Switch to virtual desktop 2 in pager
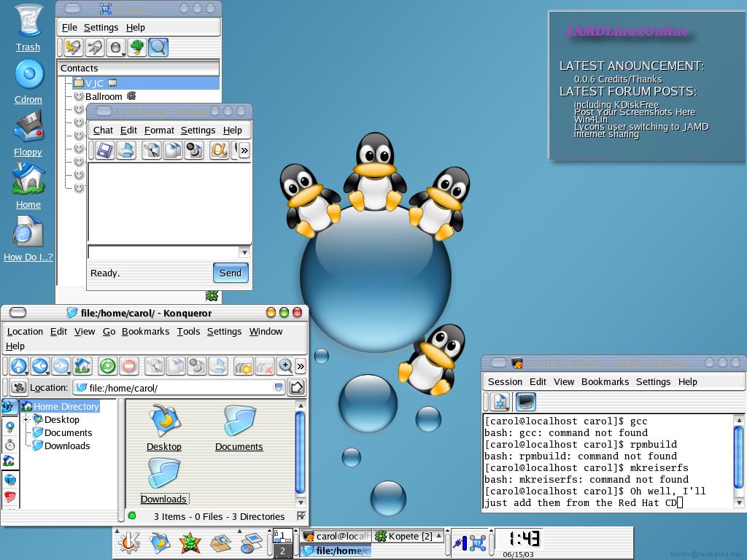This screenshot has width=747, height=560. (x=282, y=551)
